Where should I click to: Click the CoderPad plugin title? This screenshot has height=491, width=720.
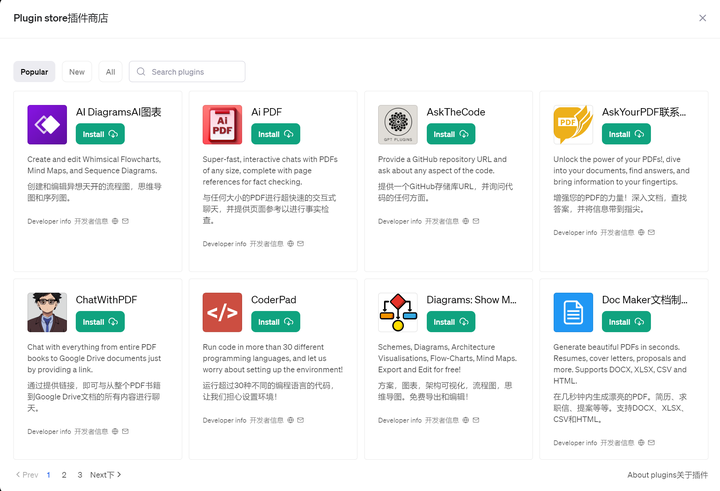274,299
